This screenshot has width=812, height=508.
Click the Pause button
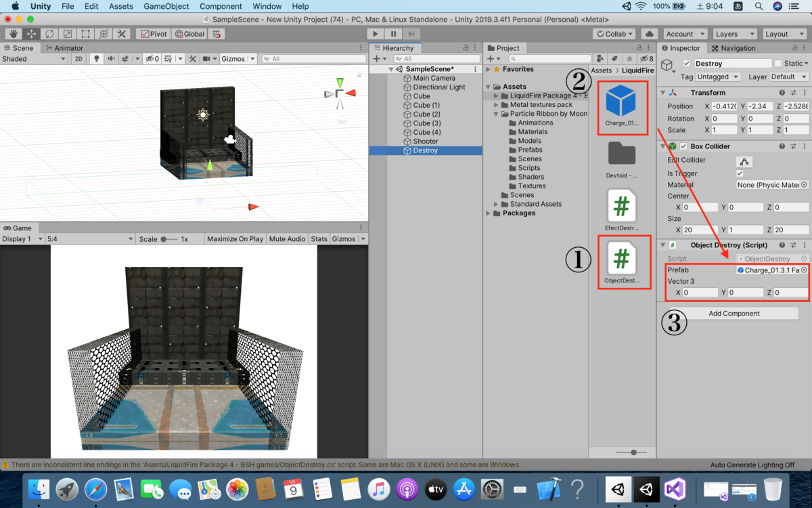coord(393,34)
